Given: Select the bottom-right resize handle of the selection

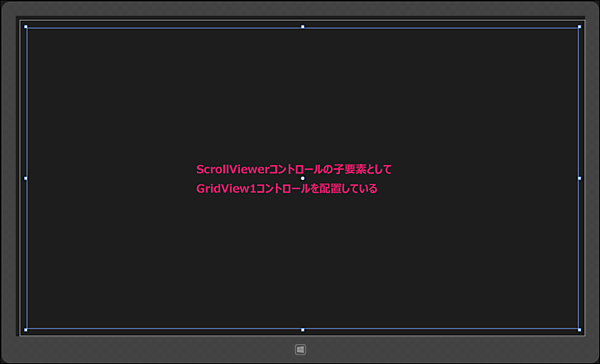Looking at the screenshot, I should coord(579,330).
